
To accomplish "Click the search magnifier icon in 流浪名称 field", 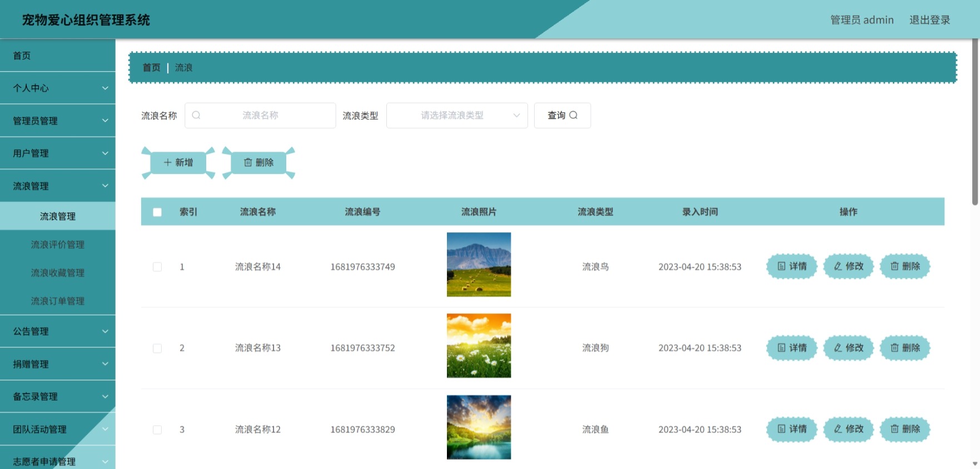I will [196, 115].
